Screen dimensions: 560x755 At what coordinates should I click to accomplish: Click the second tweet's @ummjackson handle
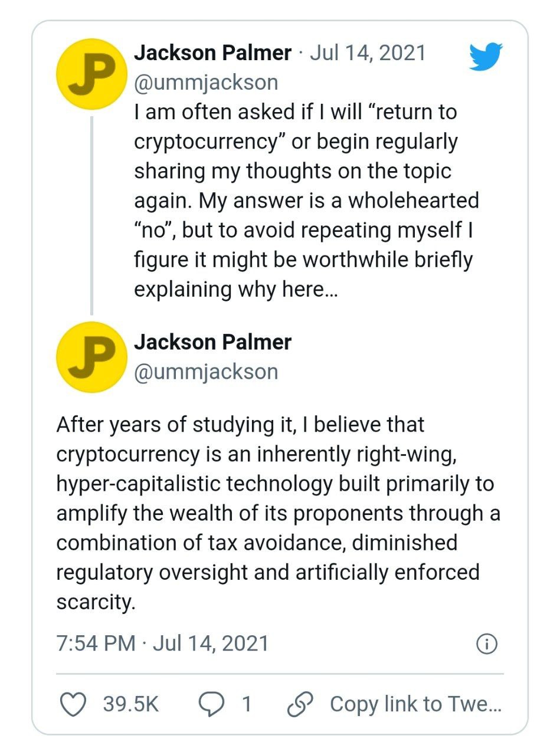[206, 372]
